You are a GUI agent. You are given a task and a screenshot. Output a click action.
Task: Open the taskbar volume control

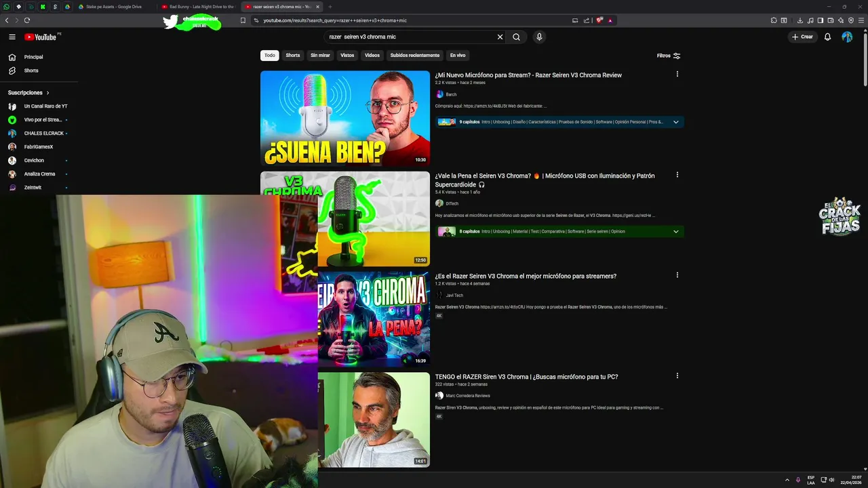[x=832, y=480]
